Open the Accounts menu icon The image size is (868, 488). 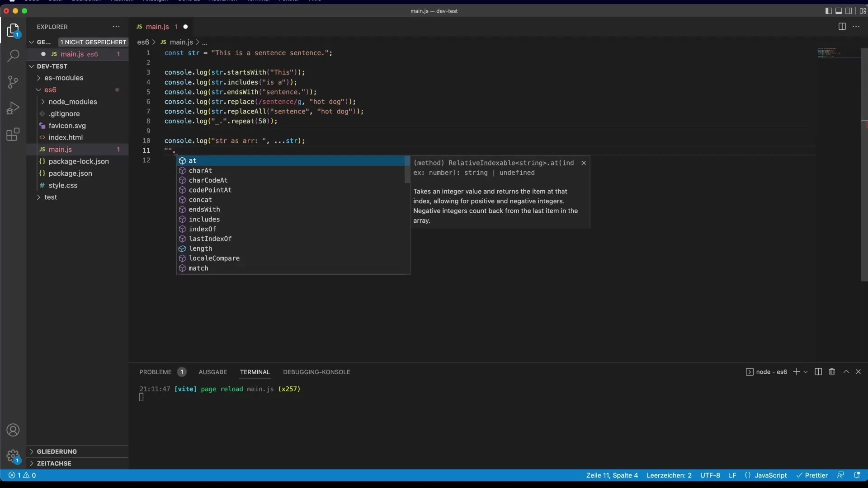tap(13, 430)
